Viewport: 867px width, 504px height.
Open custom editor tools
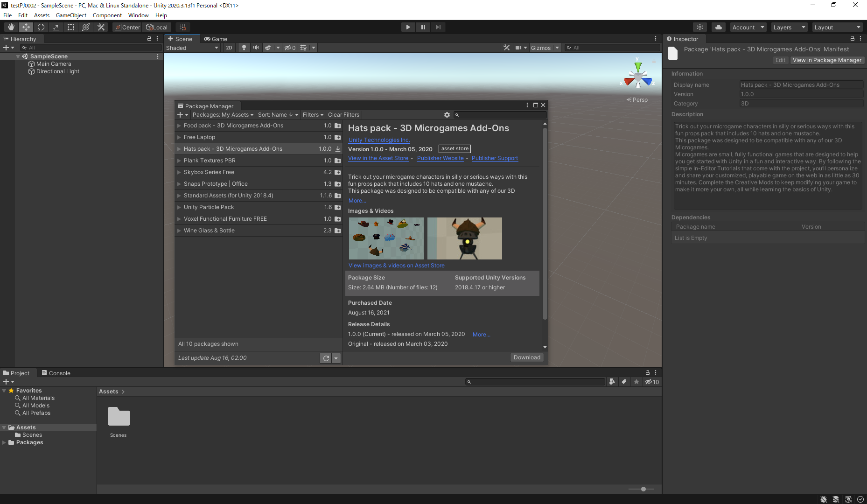point(101,27)
